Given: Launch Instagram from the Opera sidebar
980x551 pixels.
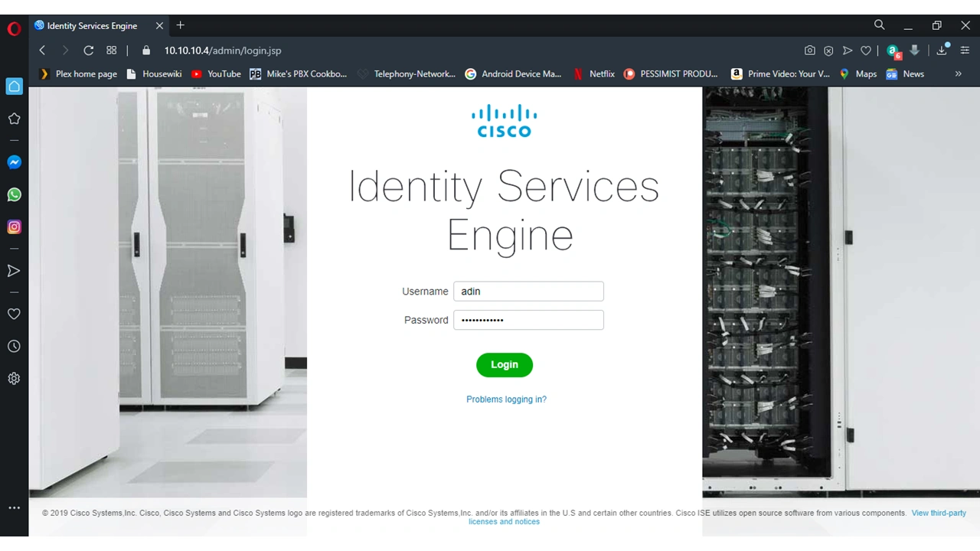Looking at the screenshot, I should (x=14, y=227).
